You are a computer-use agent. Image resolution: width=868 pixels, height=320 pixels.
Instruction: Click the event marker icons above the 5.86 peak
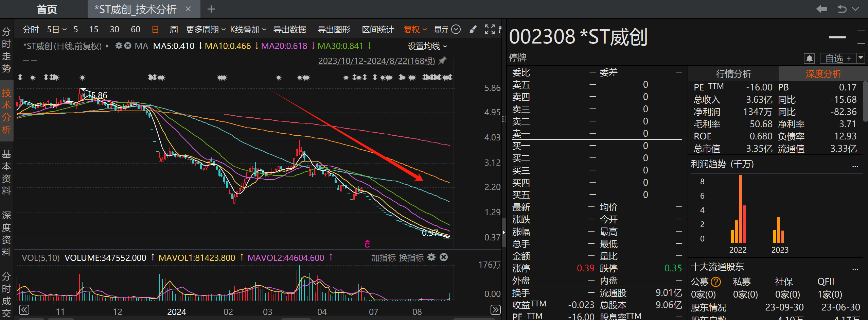click(x=82, y=78)
